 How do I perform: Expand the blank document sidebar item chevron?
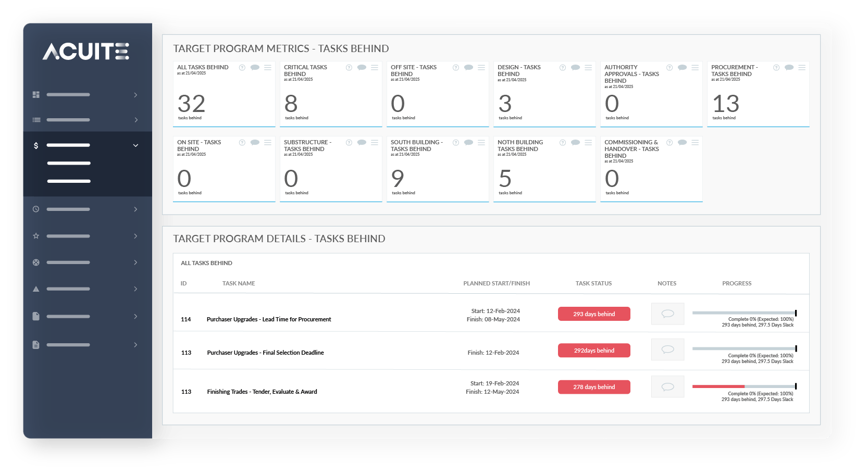click(x=135, y=317)
